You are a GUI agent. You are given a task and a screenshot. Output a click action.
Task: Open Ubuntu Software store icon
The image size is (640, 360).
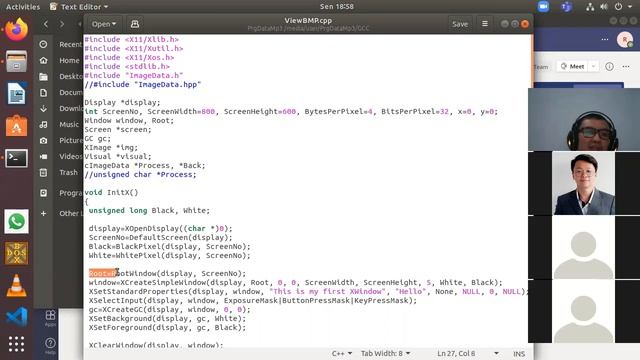point(16,126)
